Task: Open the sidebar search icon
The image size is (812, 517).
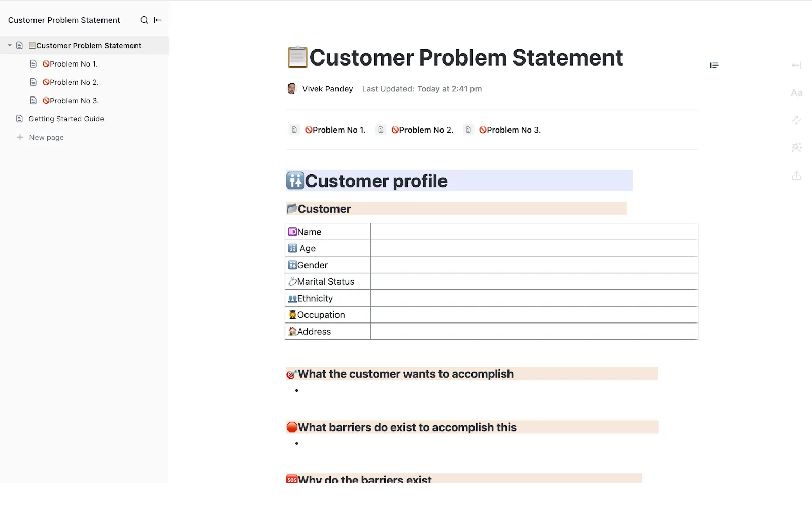Action: (x=144, y=20)
